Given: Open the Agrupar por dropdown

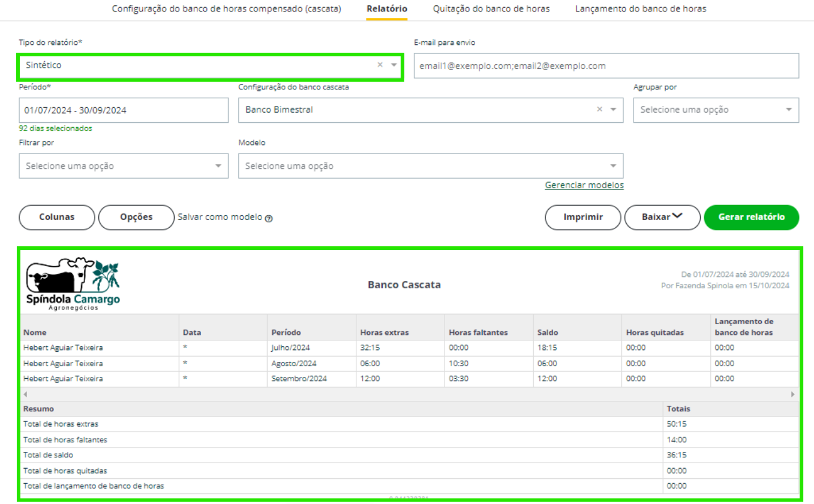Looking at the screenshot, I should pos(788,110).
